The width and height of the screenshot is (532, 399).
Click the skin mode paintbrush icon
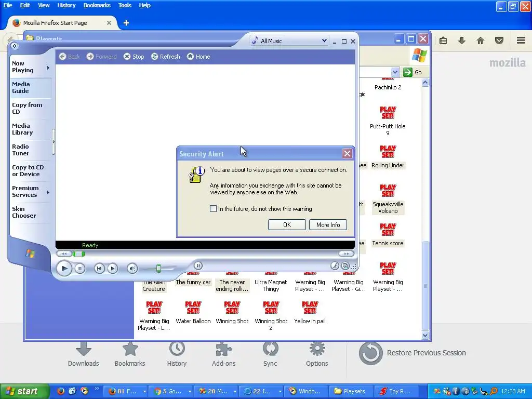pos(335,265)
